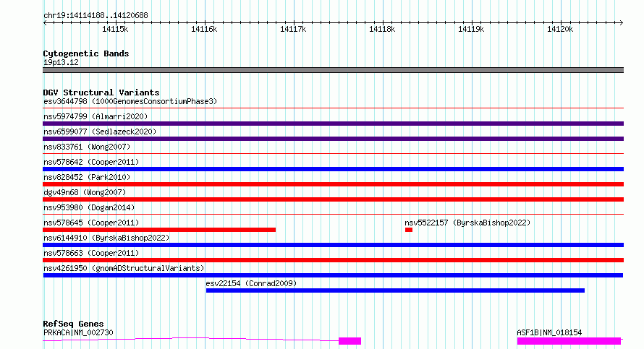Click the red bar for nsv578663
The height and width of the screenshot is (349, 644).
tap(333, 260)
